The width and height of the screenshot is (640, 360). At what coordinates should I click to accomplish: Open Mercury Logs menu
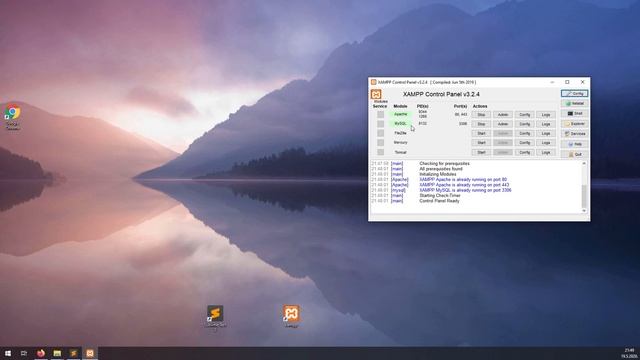(546, 143)
